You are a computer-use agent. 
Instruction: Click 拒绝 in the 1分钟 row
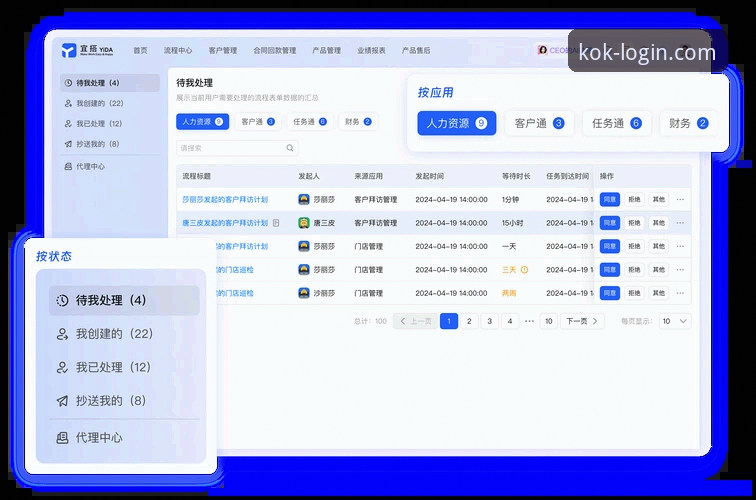coord(634,199)
